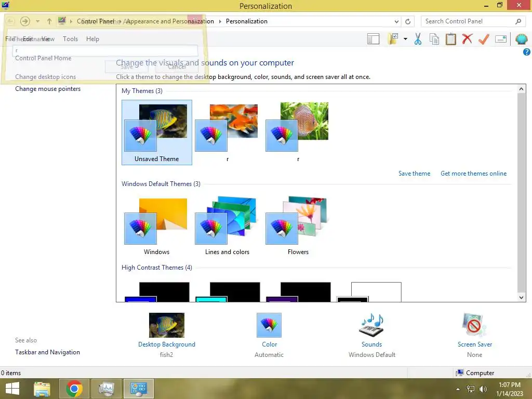Image resolution: width=532 pixels, height=399 pixels.
Task: Click the theme list scroll down arrow
Action: click(522, 298)
